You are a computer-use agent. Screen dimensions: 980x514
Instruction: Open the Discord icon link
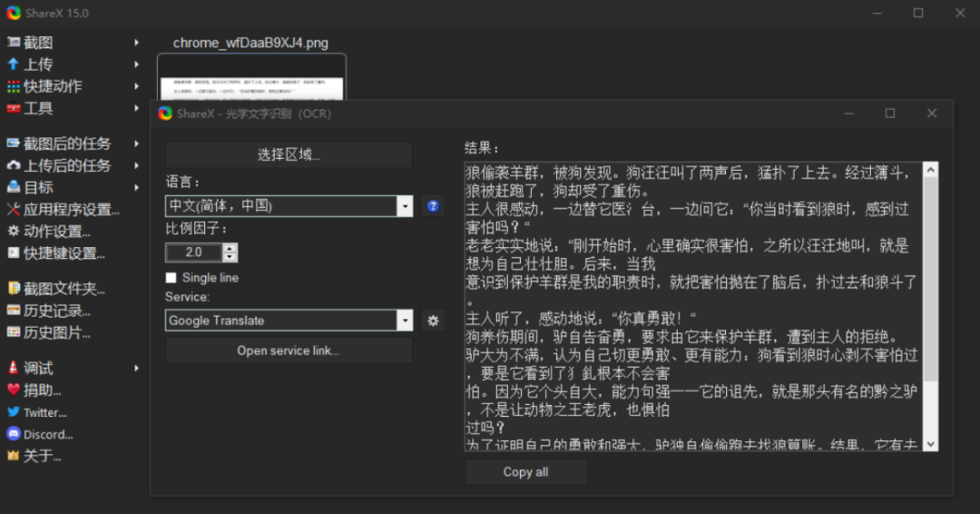coord(14,434)
